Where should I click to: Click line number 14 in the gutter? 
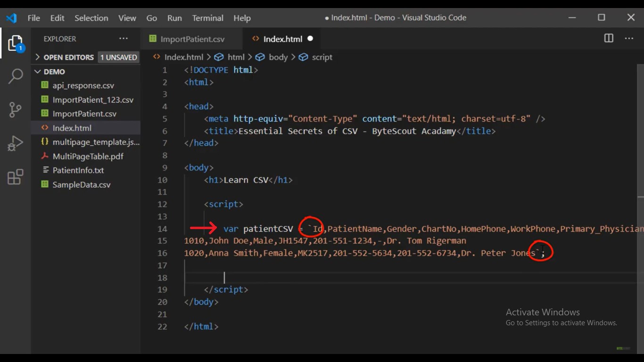tap(162, 229)
